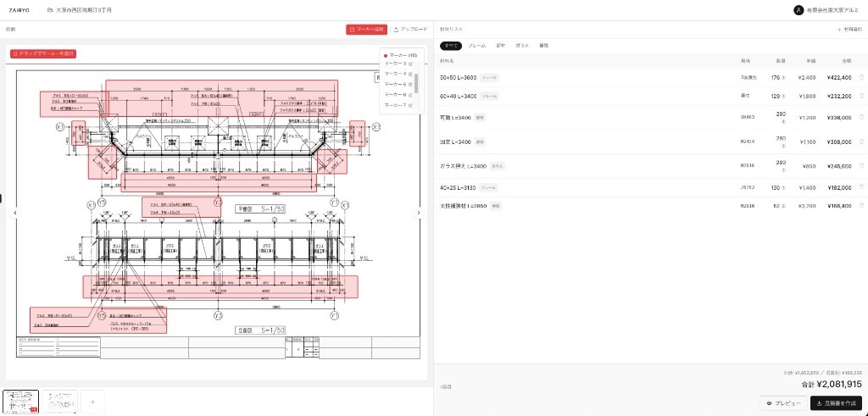Delete マーカー 3 from the marker list
Image resolution: width=868 pixels, height=416 pixels.
coord(410,64)
